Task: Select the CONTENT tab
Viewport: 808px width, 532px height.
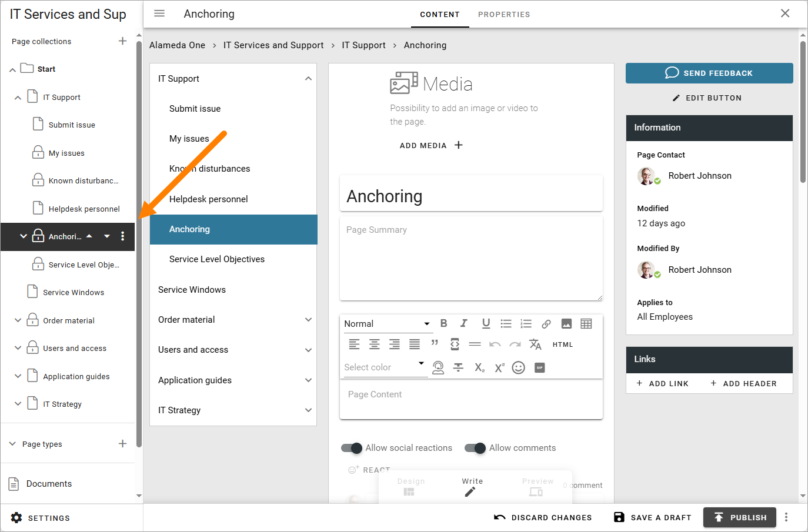Action: tap(440, 14)
